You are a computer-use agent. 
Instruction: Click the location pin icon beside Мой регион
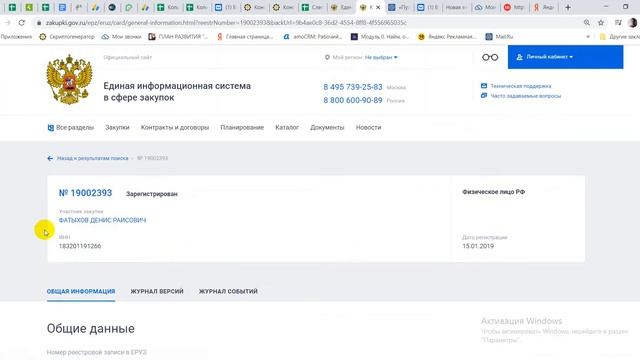pos(327,58)
